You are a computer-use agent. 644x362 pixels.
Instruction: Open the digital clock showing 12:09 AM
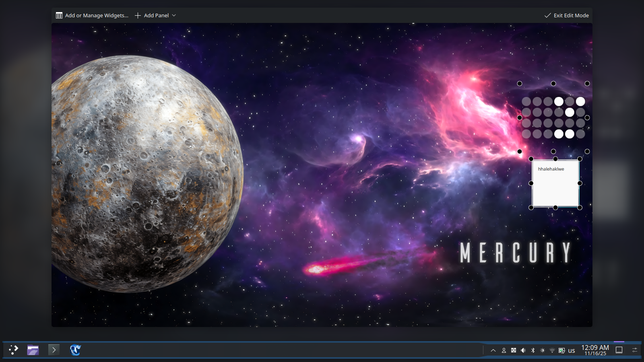point(595,350)
